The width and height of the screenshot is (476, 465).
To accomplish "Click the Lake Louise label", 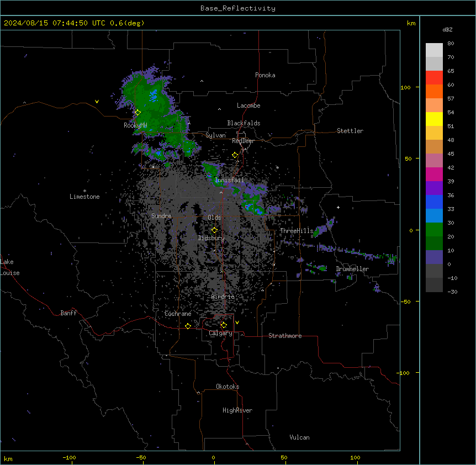I will click(x=10, y=267).
